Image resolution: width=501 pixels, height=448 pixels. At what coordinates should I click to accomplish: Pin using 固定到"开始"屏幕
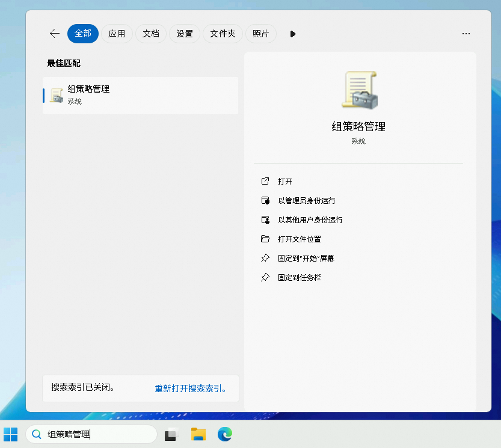pyautogui.click(x=306, y=258)
